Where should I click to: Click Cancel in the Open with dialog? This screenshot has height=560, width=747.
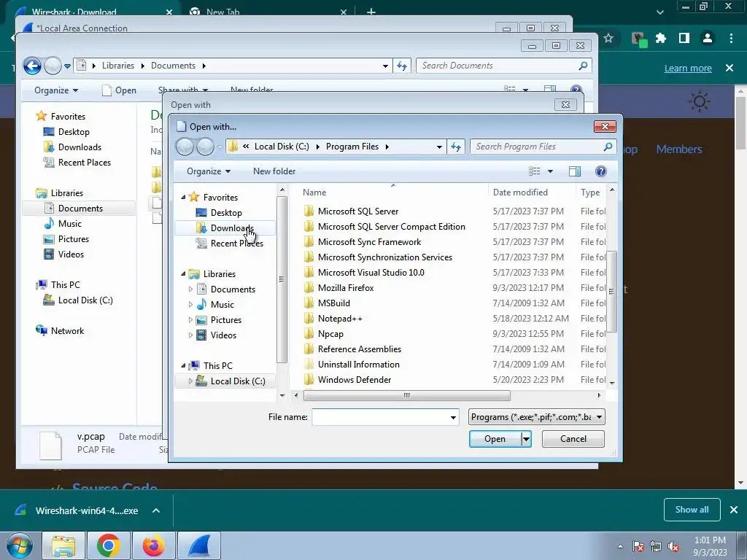click(x=573, y=439)
